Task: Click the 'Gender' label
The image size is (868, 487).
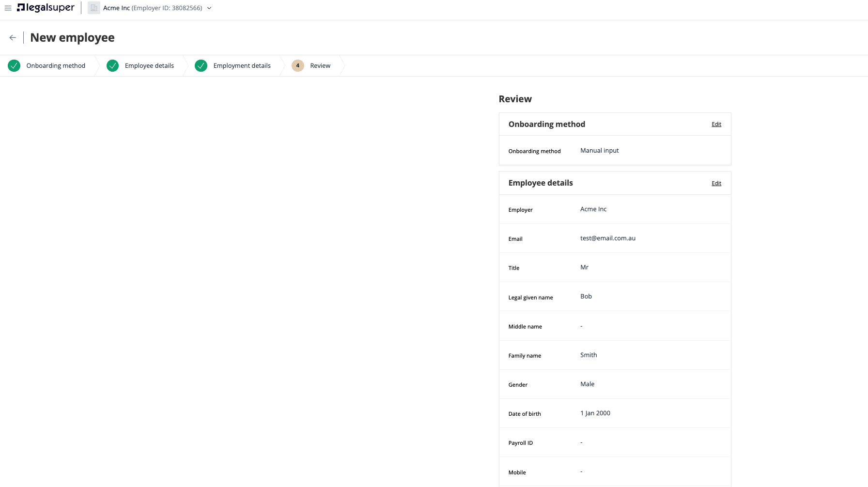Action: coord(518,385)
